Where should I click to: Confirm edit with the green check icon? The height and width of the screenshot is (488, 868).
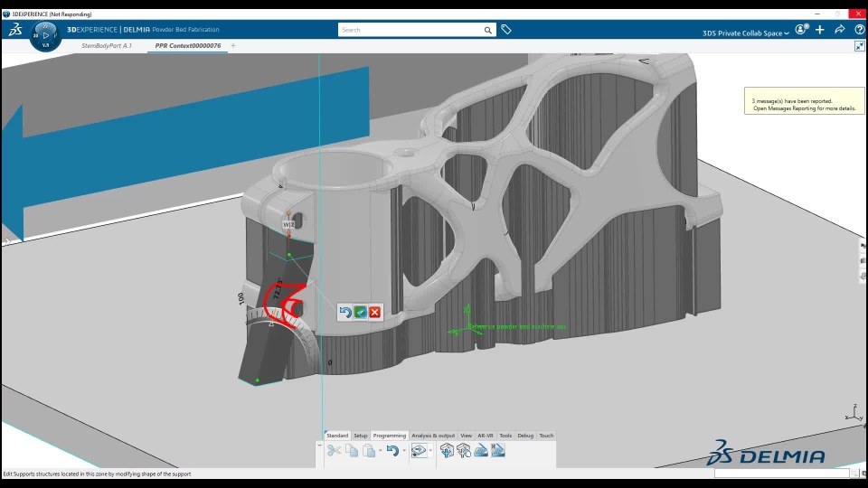361,313
